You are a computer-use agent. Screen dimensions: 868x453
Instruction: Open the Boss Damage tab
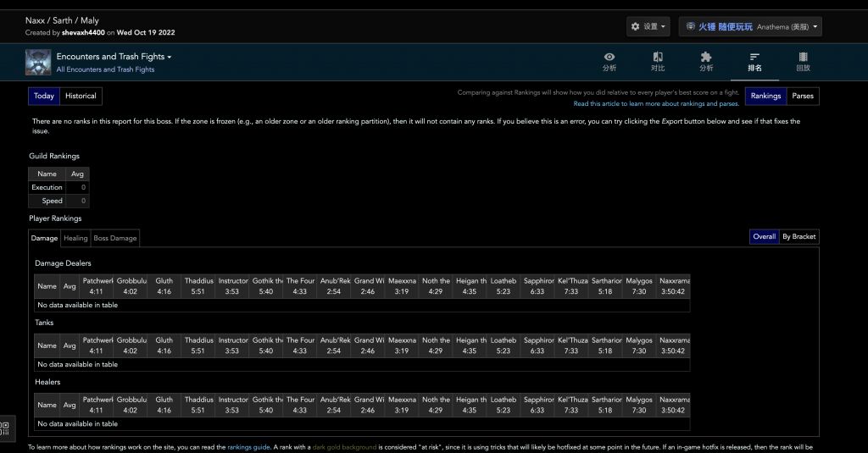pyautogui.click(x=114, y=239)
